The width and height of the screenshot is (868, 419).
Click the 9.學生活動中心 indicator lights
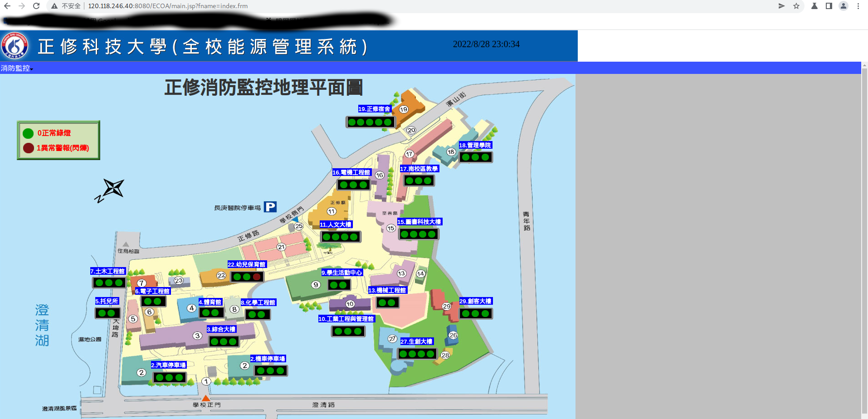pos(339,285)
